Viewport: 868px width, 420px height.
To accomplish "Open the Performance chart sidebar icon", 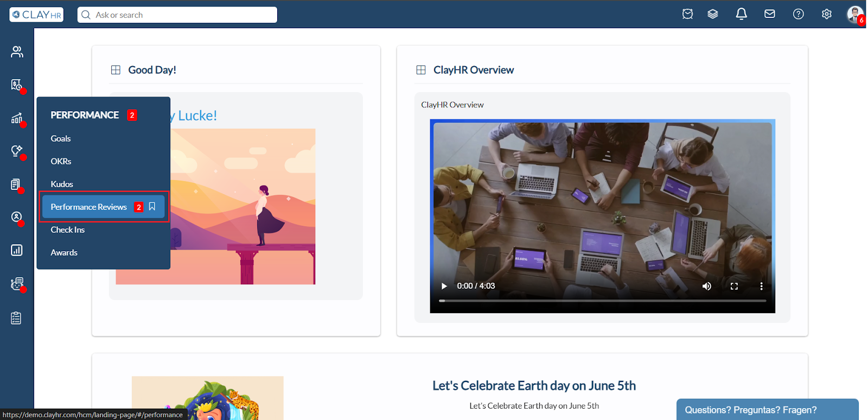I will (x=17, y=118).
